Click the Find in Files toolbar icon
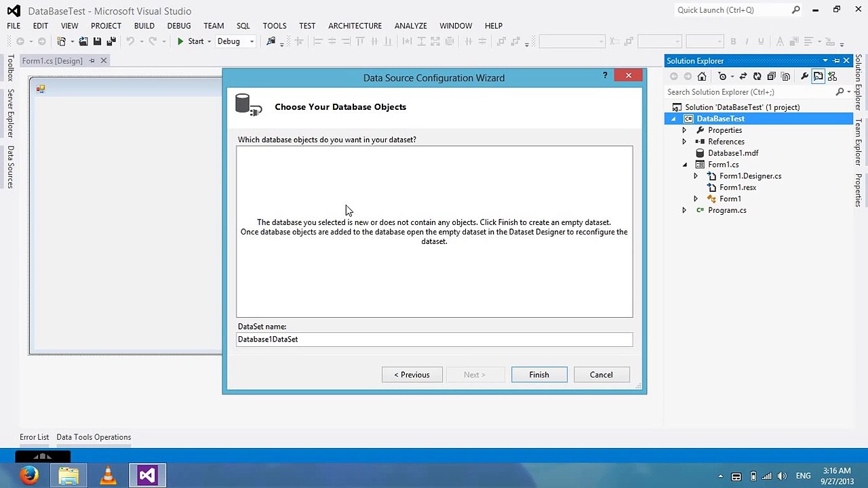Viewport: 868px width, 488px height. pos(271,41)
